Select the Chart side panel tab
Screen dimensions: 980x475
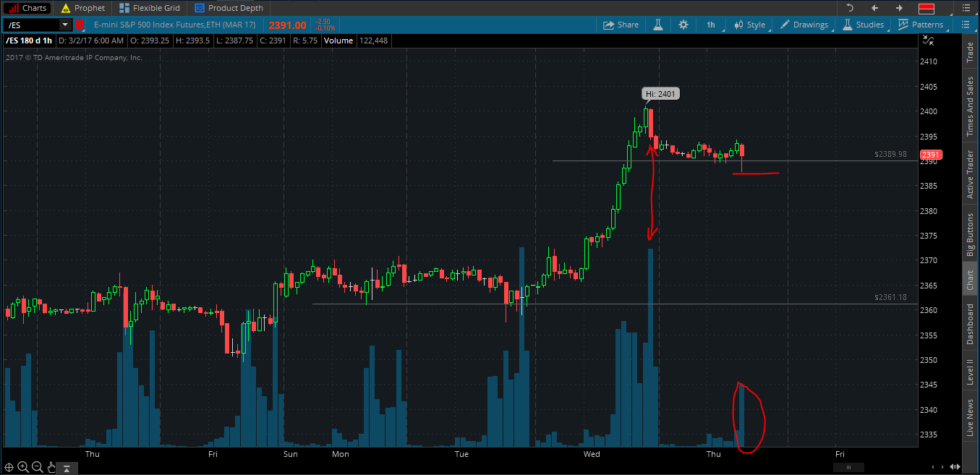970,281
